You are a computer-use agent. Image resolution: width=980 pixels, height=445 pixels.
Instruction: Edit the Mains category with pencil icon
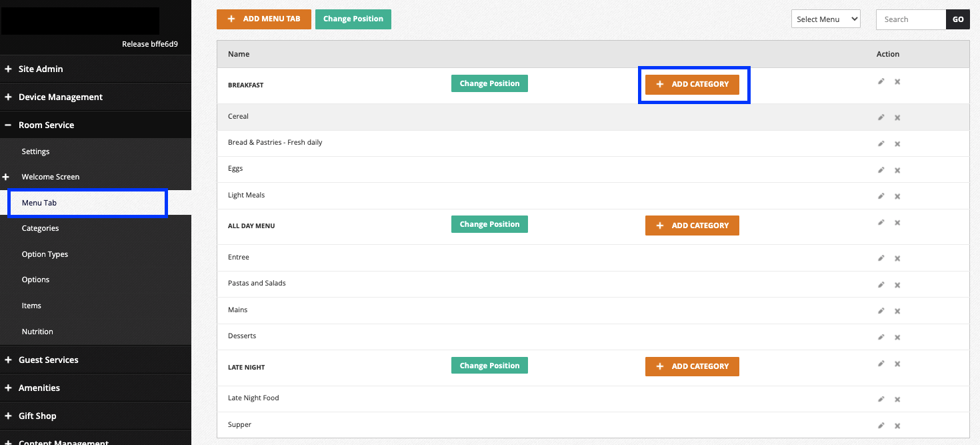click(x=881, y=311)
